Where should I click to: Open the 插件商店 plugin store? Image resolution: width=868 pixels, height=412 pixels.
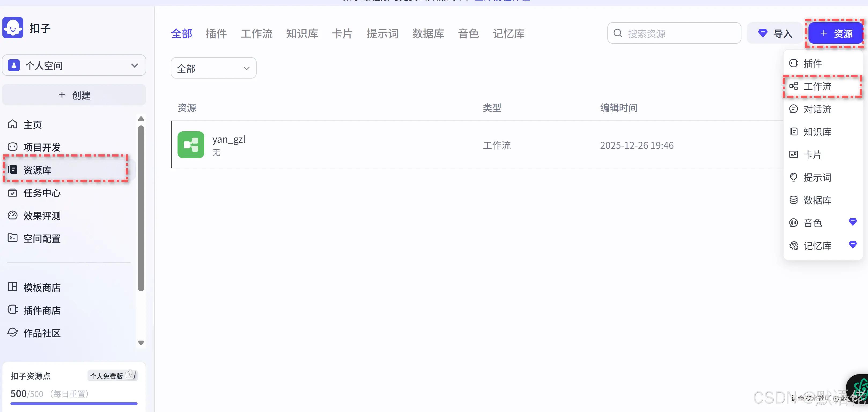[x=42, y=310]
